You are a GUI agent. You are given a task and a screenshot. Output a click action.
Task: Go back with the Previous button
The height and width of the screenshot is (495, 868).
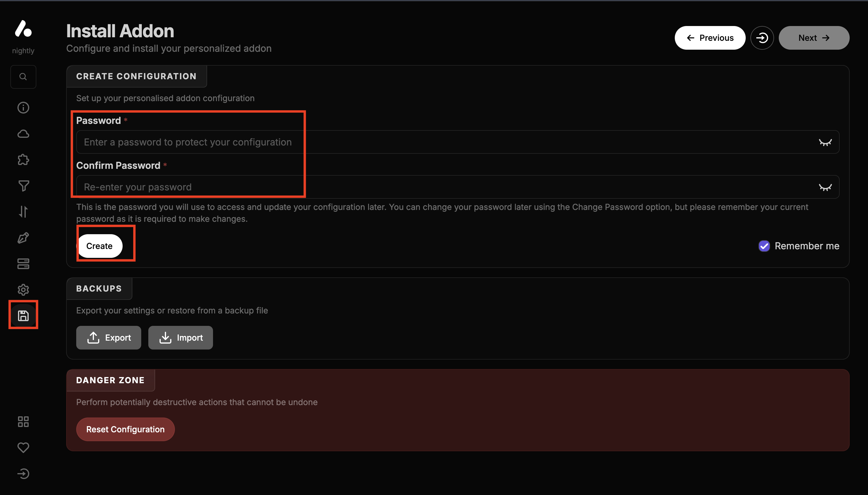point(710,38)
